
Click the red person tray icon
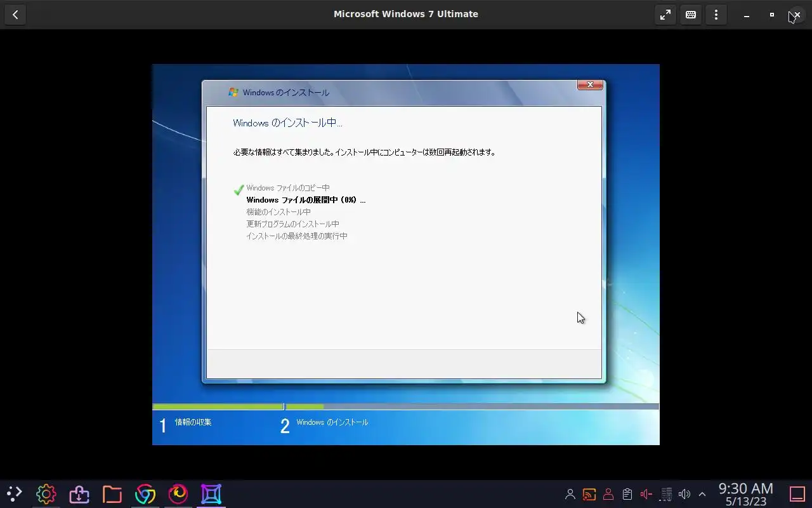point(608,494)
